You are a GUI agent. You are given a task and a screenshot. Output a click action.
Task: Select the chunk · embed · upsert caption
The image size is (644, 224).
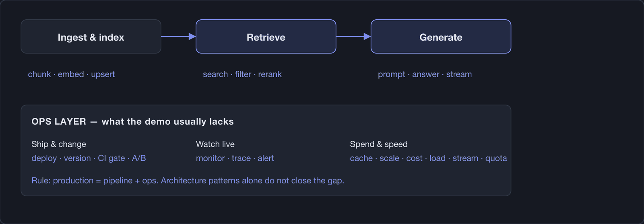(71, 74)
